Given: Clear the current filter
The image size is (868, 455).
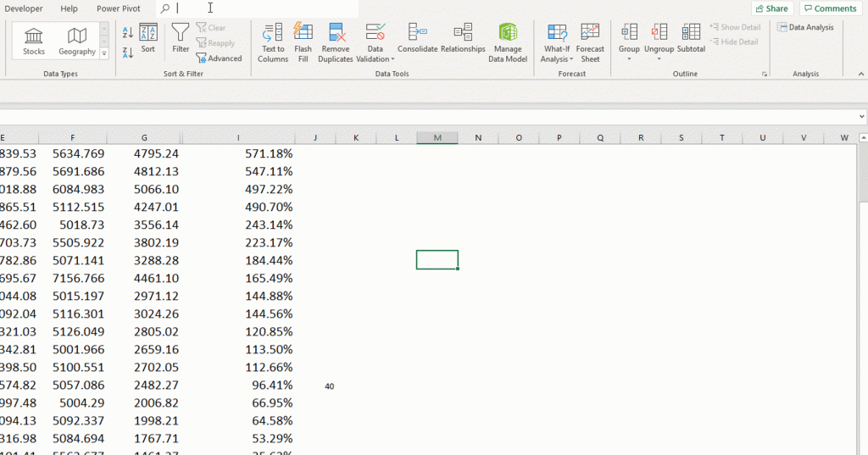Looking at the screenshot, I should pyautogui.click(x=211, y=28).
